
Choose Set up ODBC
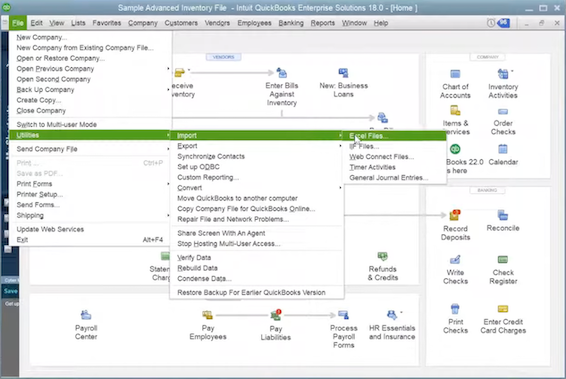[257, 167]
